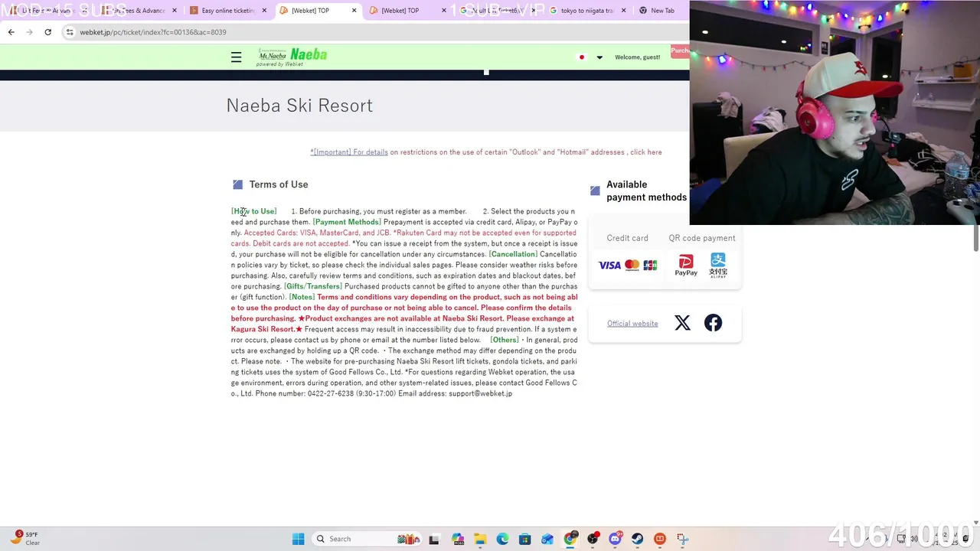Screen dimensions: 980x551
Task: Open the hamburger menu on Naeba header
Action: (x=236, y=57)
